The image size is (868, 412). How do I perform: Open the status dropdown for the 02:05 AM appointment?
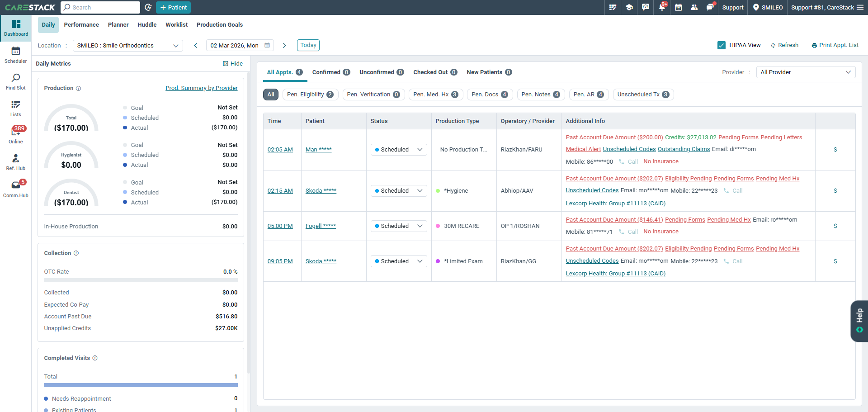pyautogui.click(x=399, y=150)
